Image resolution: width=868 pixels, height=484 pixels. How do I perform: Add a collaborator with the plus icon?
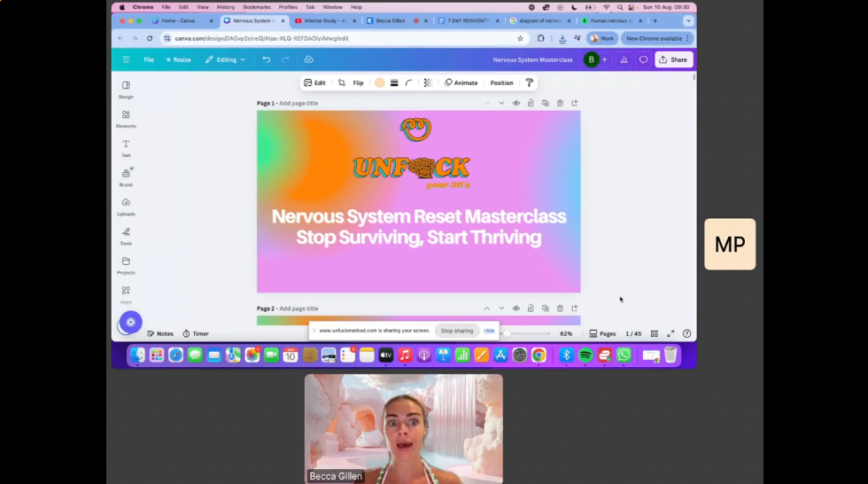click(604, 59)
